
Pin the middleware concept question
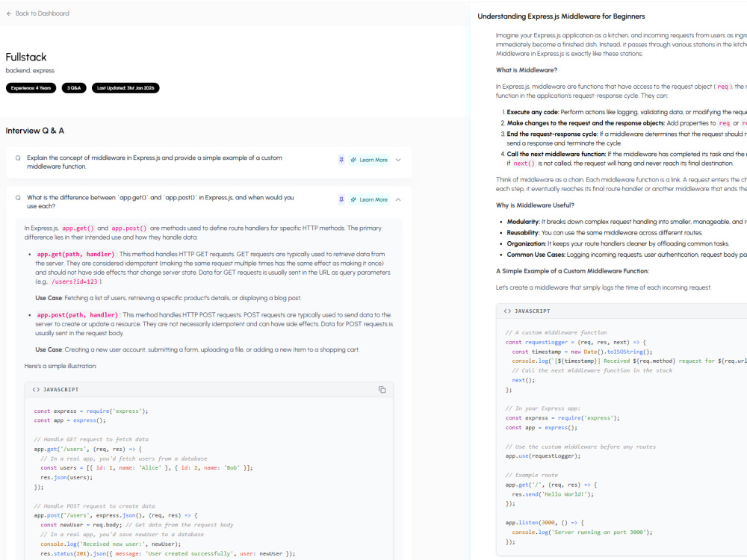tap(341, 160)
